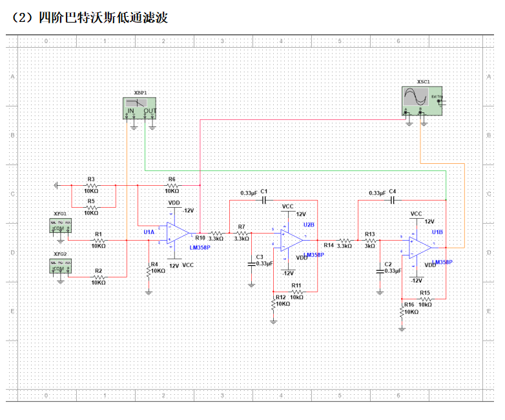The height and width of the screenshot is (420, 505).
Task: Click ground symbol below C2
Action: 380,292
